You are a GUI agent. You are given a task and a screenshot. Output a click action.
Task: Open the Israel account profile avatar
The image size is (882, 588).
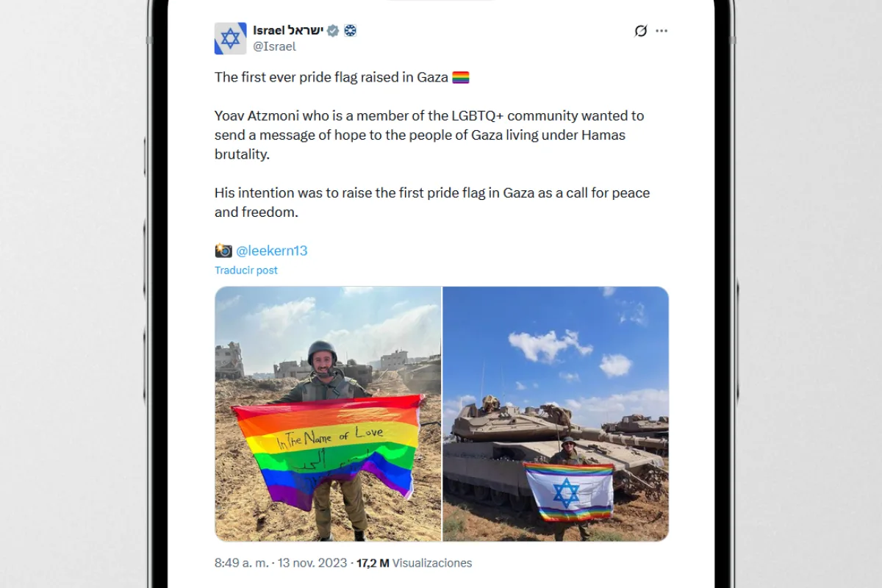[x=230, y=38]
